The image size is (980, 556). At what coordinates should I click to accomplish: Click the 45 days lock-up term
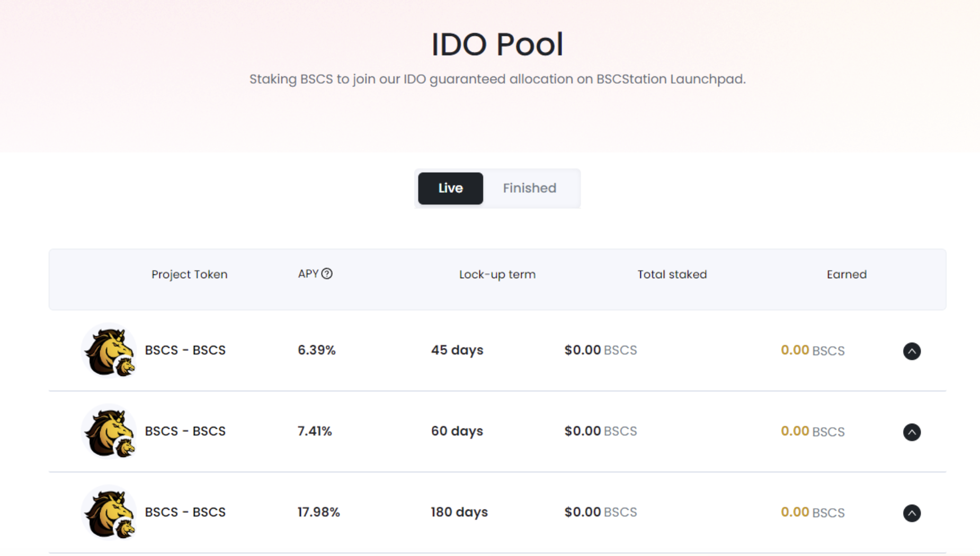[x=457, y=350]
